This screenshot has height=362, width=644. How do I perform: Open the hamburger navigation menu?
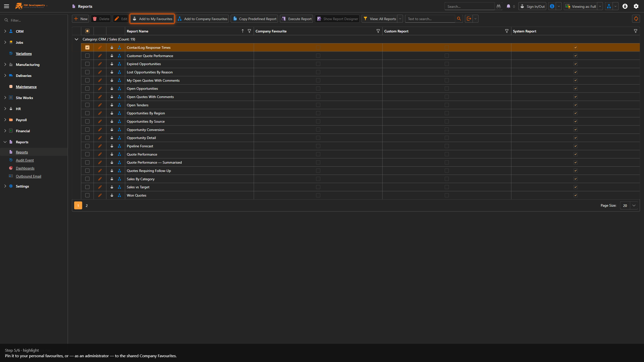7,6
